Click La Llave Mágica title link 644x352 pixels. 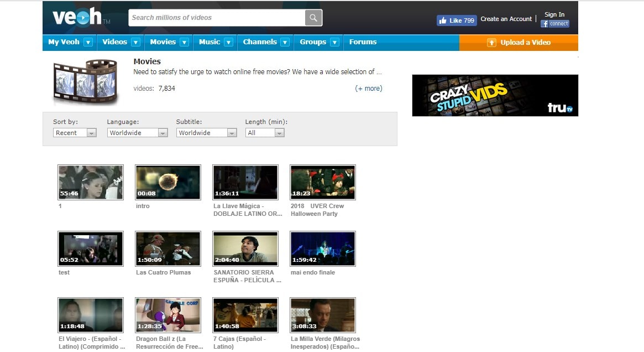248,210
